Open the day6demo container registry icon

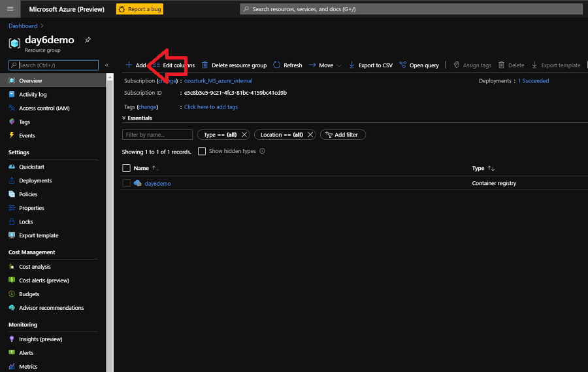[x=138, y=184]
